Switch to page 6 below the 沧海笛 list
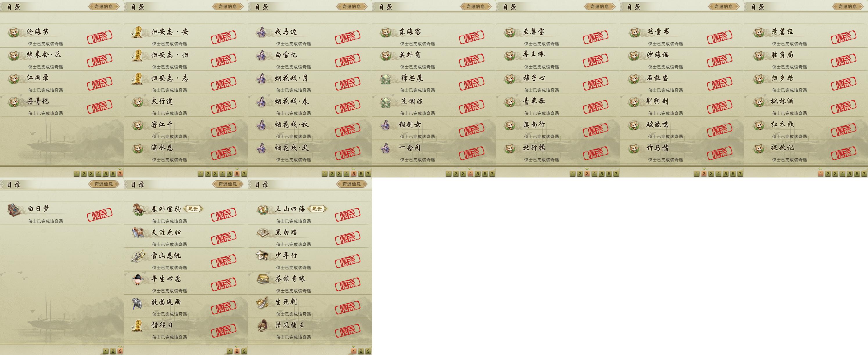This screenshot has width=868, height=355. tap(113, 174)
